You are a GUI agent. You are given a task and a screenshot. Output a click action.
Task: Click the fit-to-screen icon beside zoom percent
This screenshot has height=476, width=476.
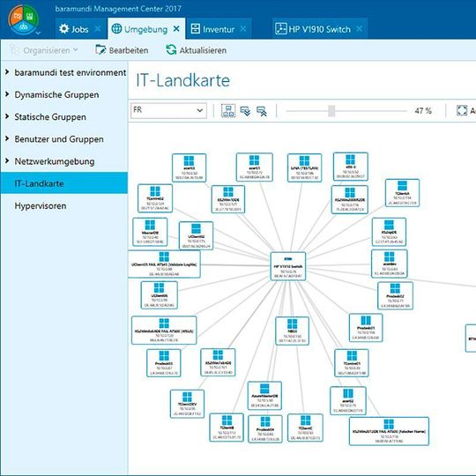coord(462,110)
